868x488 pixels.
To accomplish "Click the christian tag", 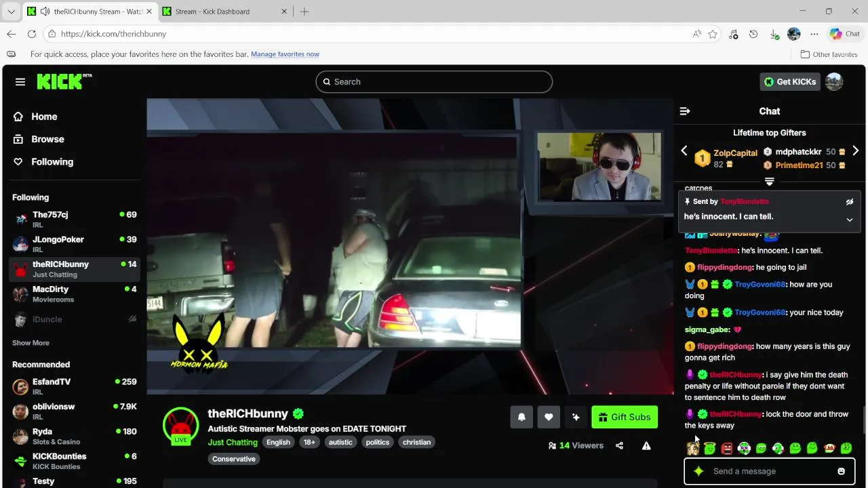I will pos(416,443).
